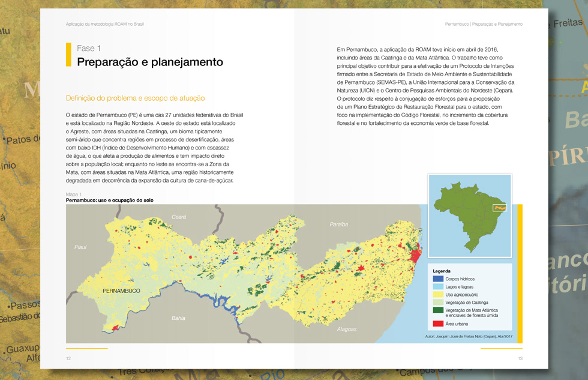Click the paragraph beginning 'Em Pernambuco, a aplicação da ROAM'
The image size is (588, 380).
(x=425, y=86)
